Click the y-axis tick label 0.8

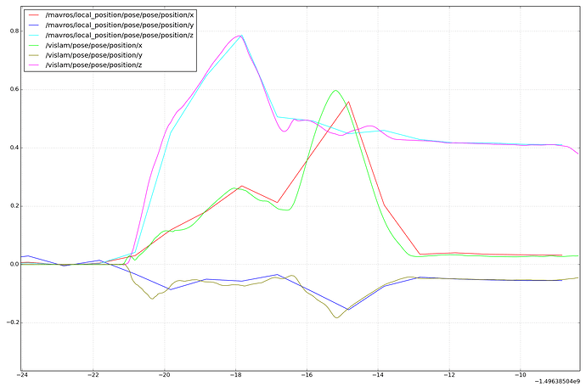click(14, 31)
